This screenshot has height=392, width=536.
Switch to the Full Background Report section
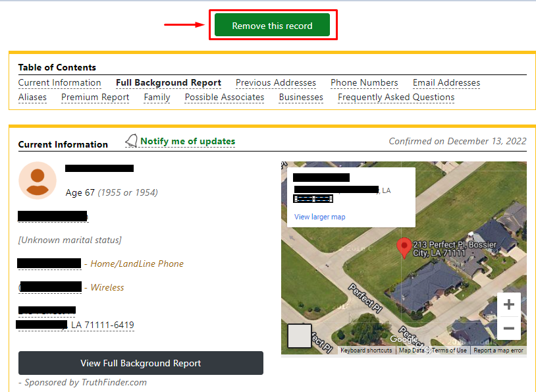pyautogui.click(x=169, y=82)
